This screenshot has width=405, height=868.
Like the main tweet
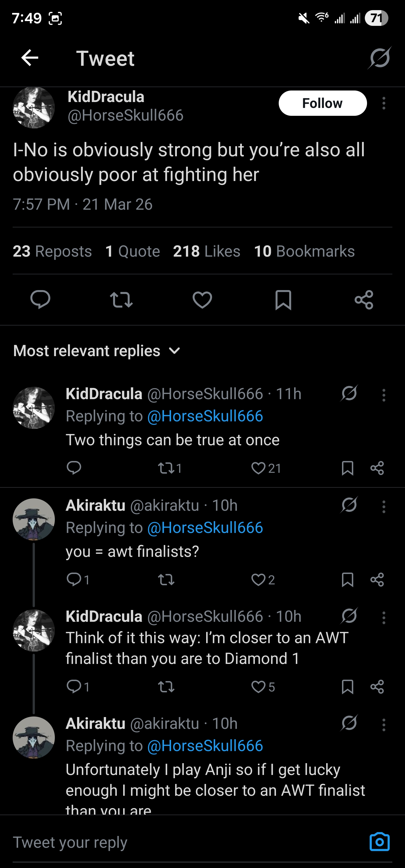point(202,299)
